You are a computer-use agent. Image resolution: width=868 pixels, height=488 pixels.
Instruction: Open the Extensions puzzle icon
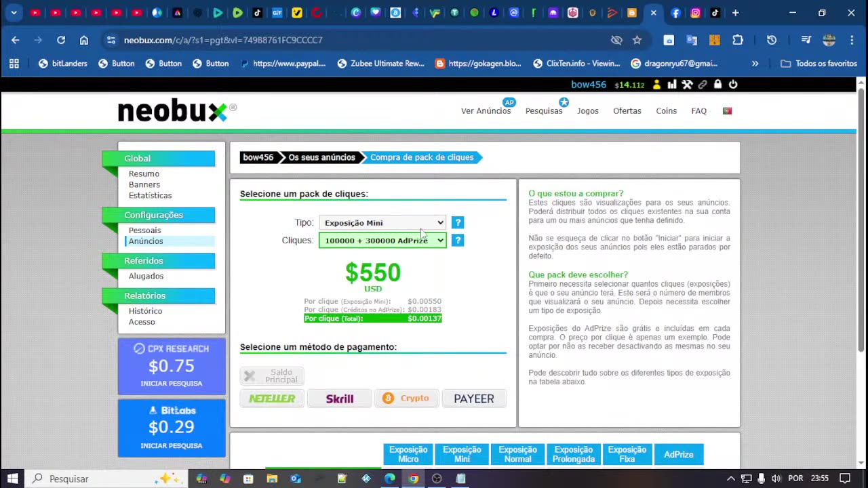pyautogui.click(x=738, y=40)
